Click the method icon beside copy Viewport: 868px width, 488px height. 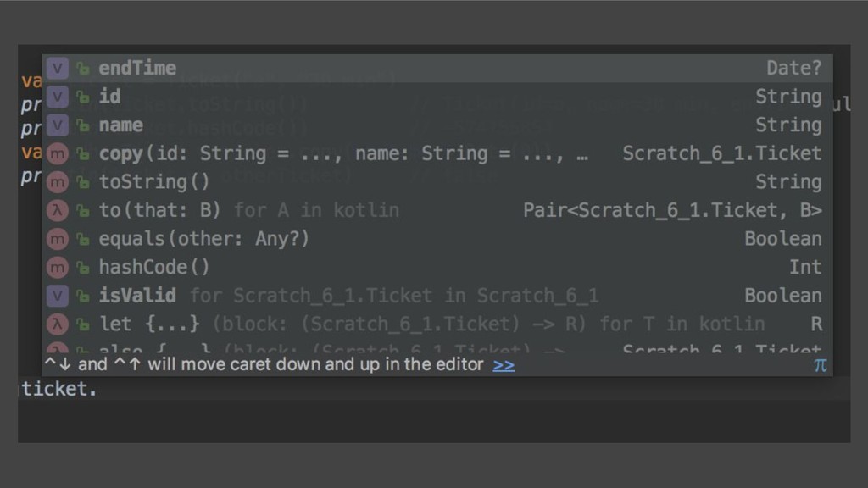coord(57,153)
